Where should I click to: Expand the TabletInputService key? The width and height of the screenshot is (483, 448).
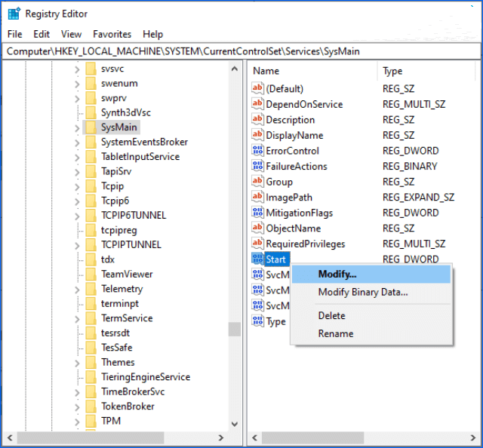(x=77, y=158)
